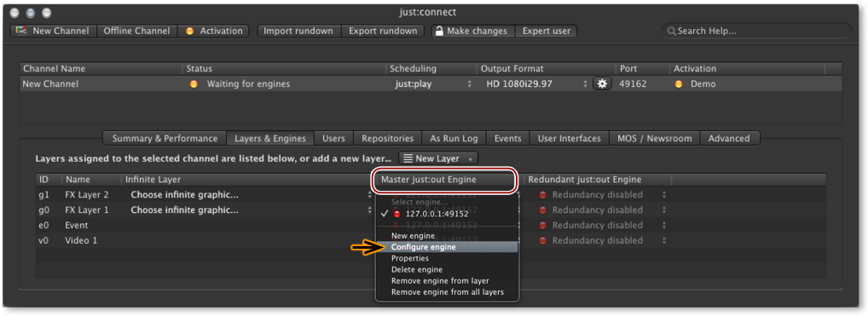Open Redundancy disabled dropdown for FX Layer 2

click(603, 195)
